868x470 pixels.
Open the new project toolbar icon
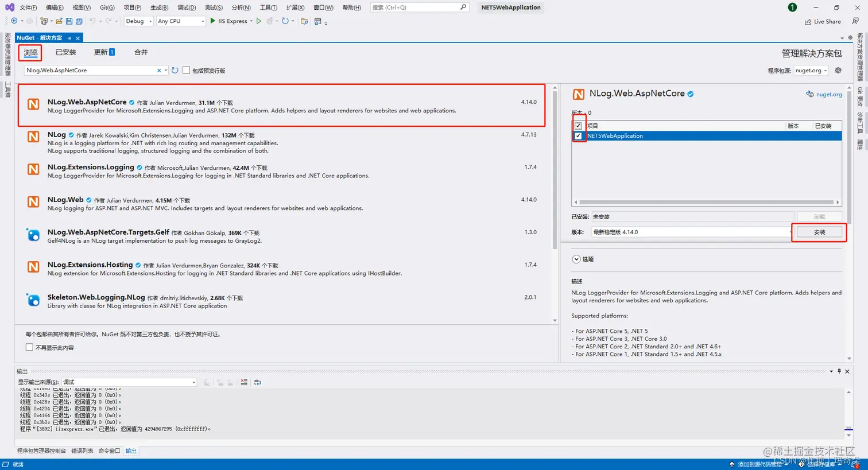click(x=44, y=21)
